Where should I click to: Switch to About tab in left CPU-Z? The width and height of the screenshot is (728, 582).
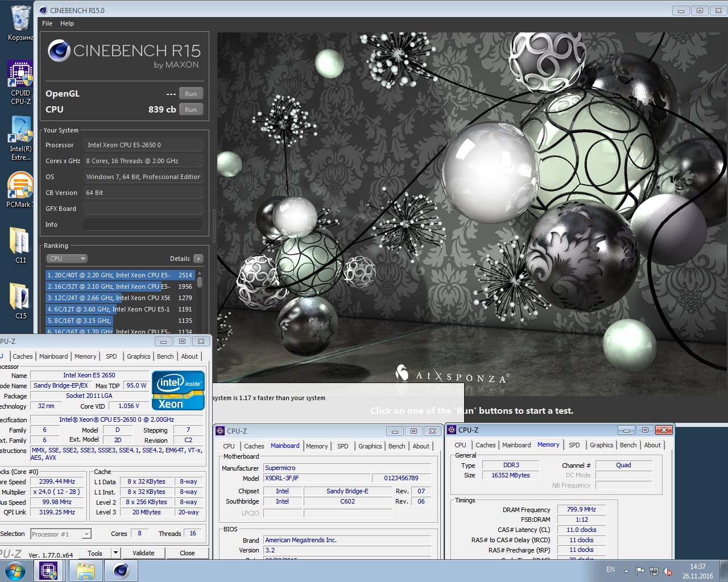point(189,356)
